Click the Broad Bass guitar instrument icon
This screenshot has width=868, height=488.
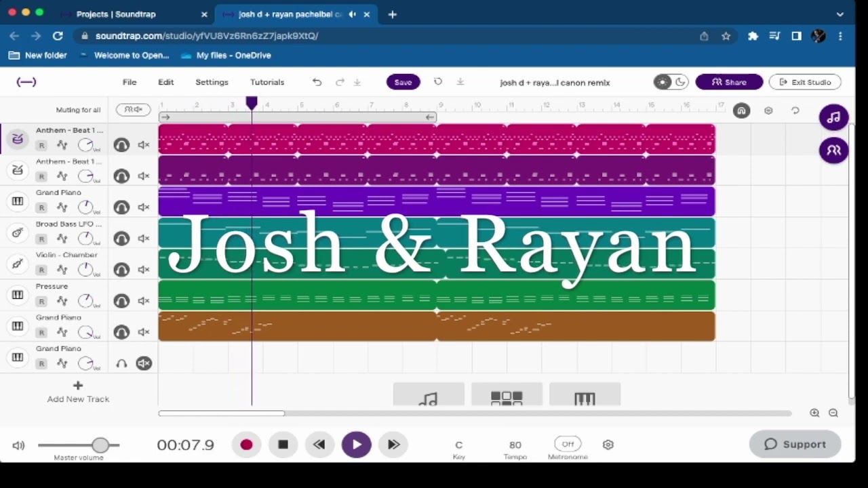point(18,232)
